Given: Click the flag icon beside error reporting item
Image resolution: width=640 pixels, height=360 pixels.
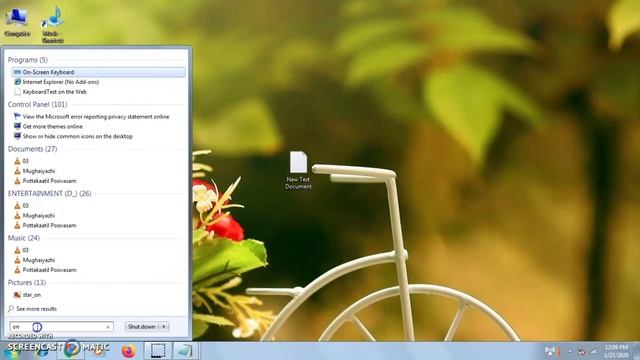Looking at the screenshot, I should click(x=17, y=116).
